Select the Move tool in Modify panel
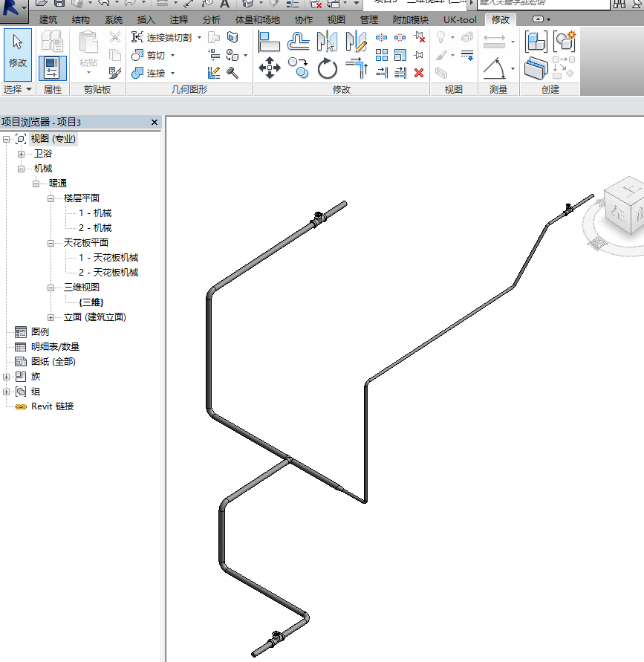644x662 pixels. pos(269,69)
